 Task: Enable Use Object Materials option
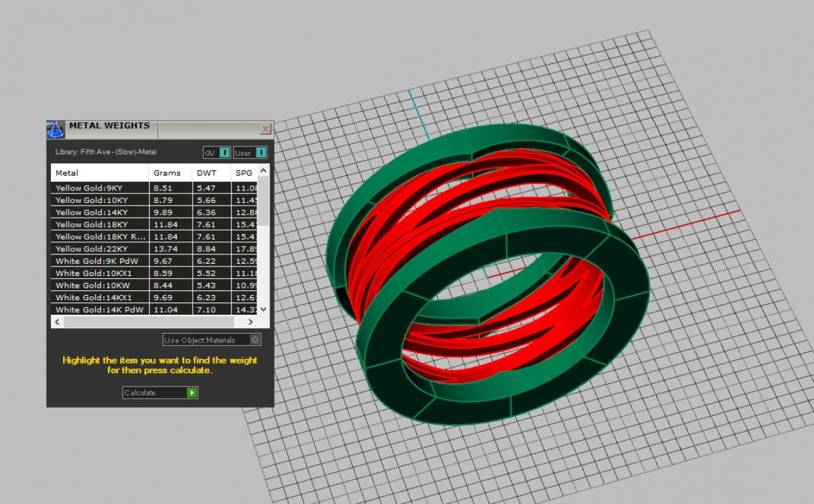coord(255,340)
